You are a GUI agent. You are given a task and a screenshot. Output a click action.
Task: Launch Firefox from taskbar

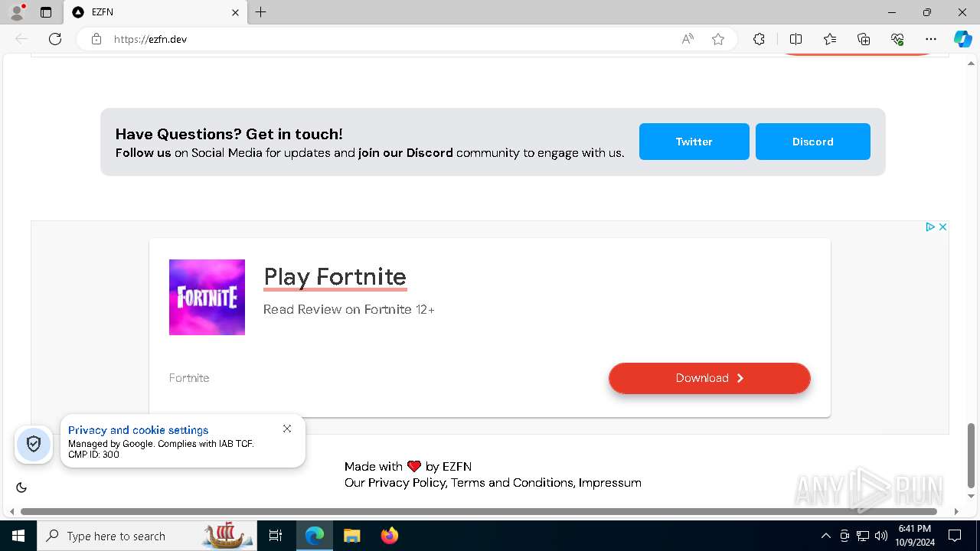[x=390, y=536]
